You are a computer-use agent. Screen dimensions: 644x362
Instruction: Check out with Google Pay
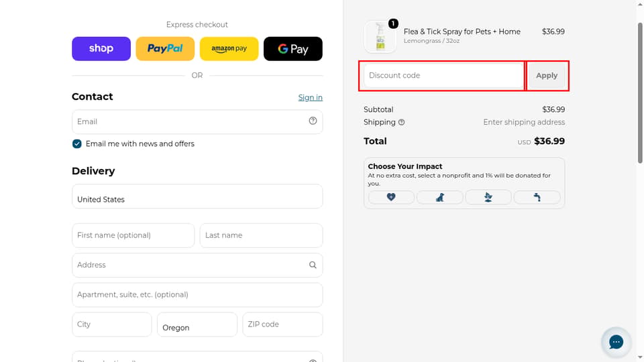tap(293, 48)
